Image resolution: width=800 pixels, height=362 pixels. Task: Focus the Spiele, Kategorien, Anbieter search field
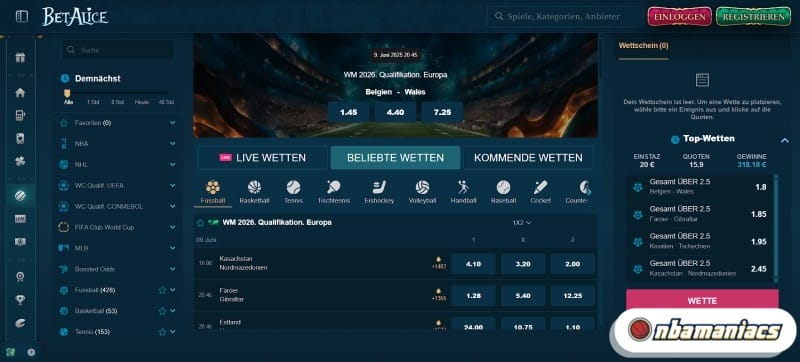click(x=565, y=16)
